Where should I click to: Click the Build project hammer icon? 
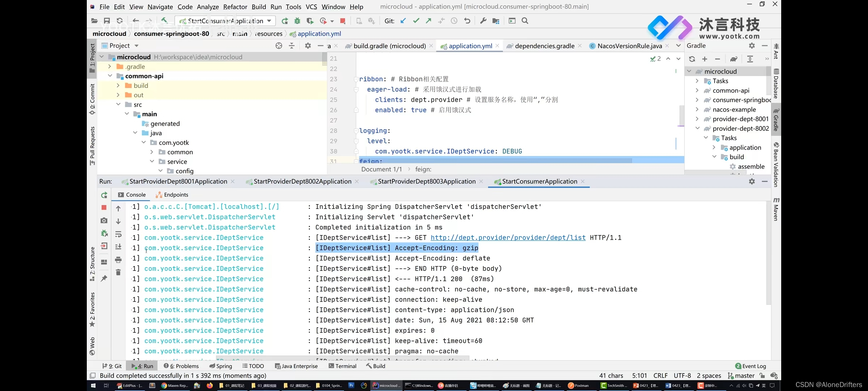(164, 21)
